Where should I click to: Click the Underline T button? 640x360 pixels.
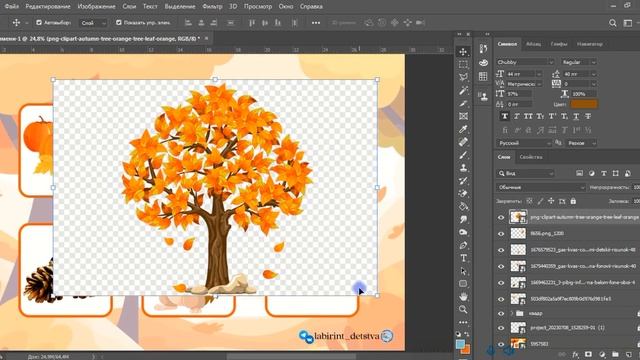(576, 116)
